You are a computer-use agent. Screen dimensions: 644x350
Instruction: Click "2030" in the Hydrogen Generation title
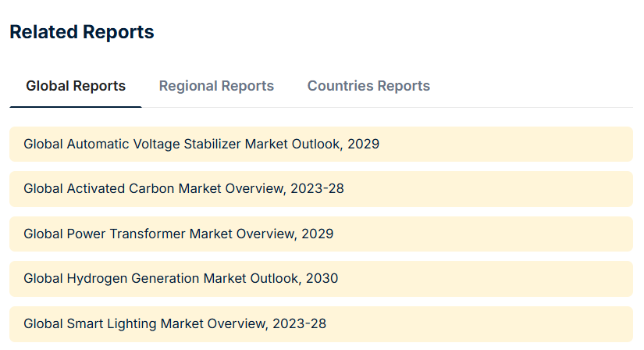(x=322, y=278)
